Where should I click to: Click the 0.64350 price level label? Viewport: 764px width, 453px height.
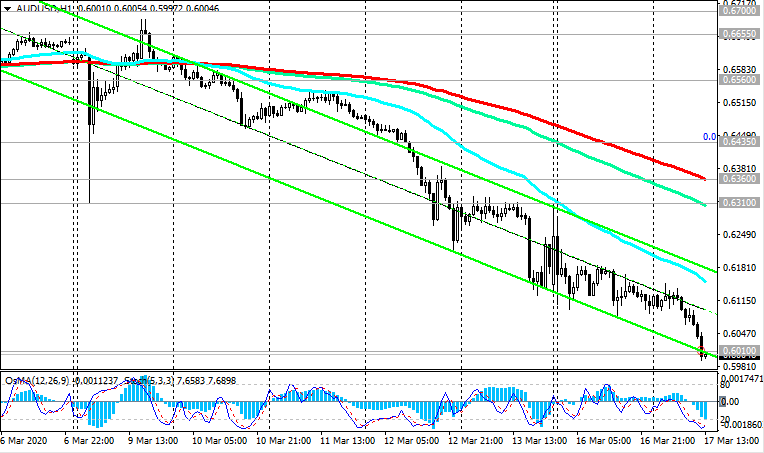pos(739,142)
